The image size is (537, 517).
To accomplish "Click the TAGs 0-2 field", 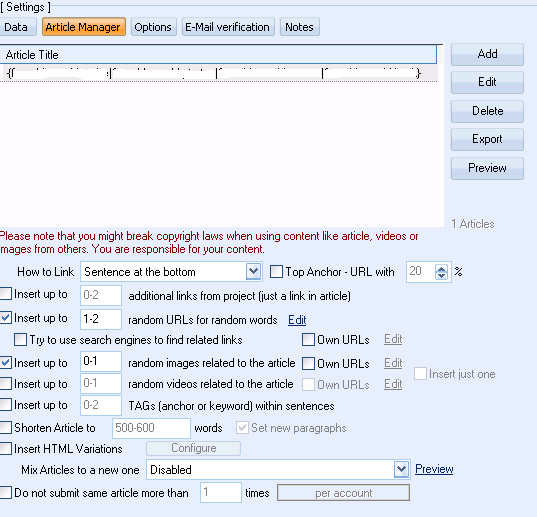I will tap(101, 405).
